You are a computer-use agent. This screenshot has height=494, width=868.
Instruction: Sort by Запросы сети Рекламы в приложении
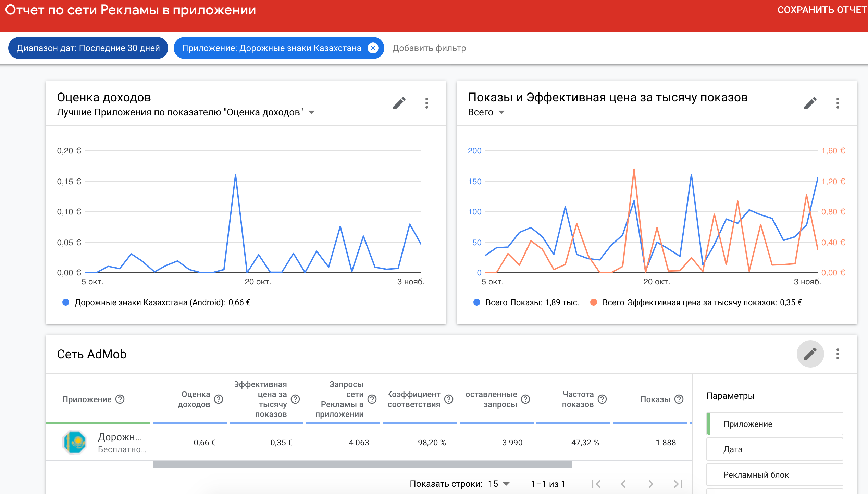339,399
